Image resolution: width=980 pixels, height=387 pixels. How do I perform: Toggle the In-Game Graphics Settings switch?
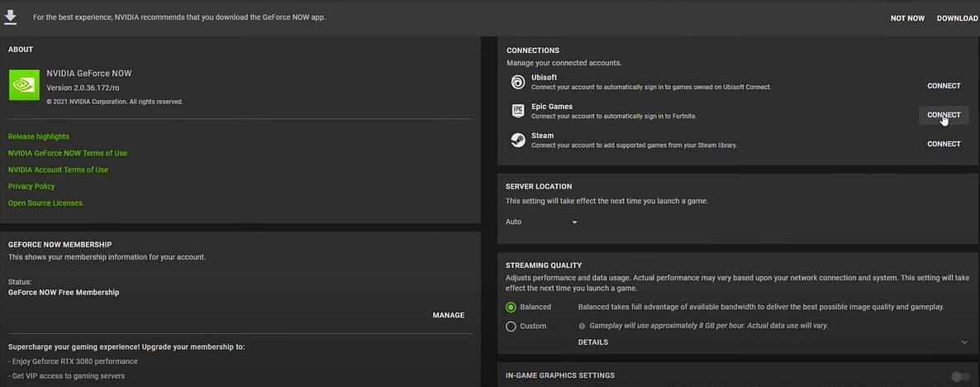[959, 376]
